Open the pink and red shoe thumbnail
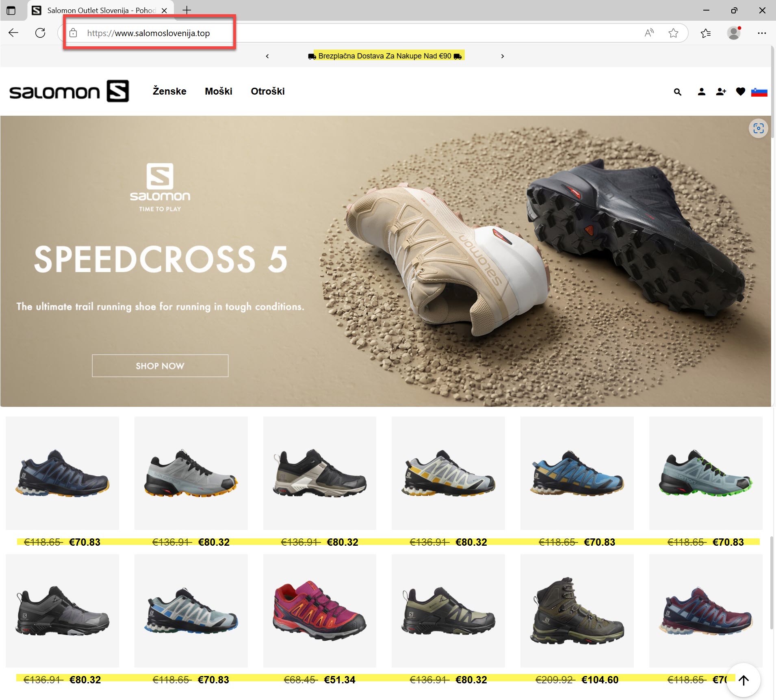The image size is (776, 700). 320,610
